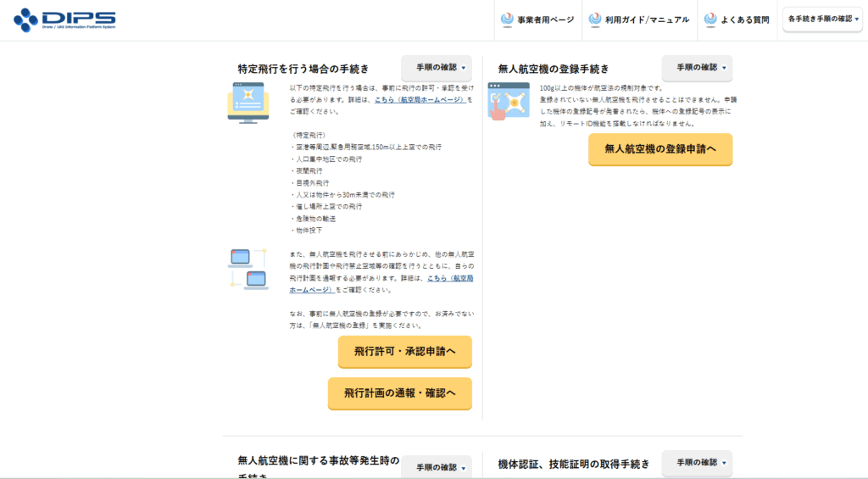Open the 航空局ホームページ link in flight plan paragraph
Viewport: 868px width, 479px height.
[x=449, y=278]
